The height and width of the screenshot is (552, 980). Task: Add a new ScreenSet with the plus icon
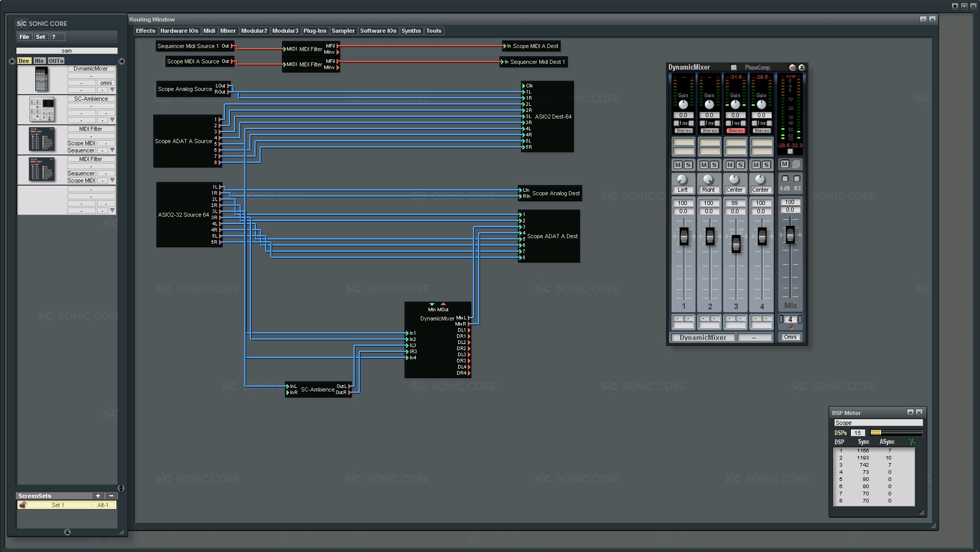[x=98, y=496]
